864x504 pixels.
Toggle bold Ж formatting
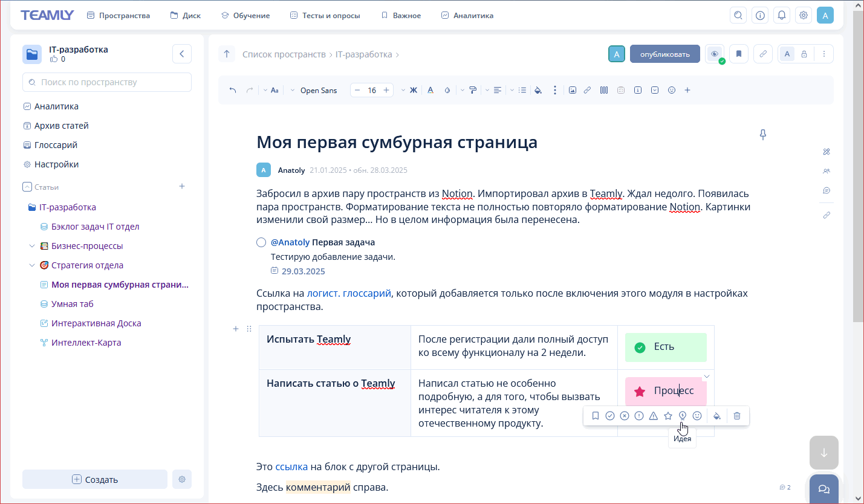point(414,91)
